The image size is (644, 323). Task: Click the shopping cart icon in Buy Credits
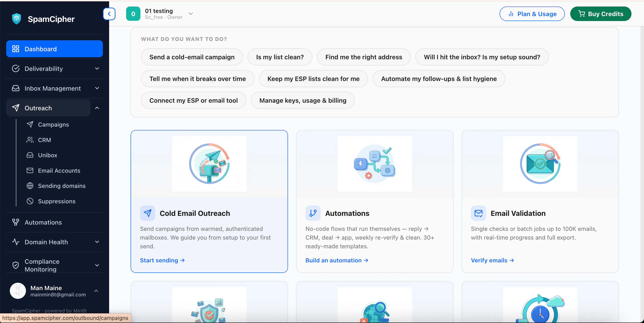[581, 14]
